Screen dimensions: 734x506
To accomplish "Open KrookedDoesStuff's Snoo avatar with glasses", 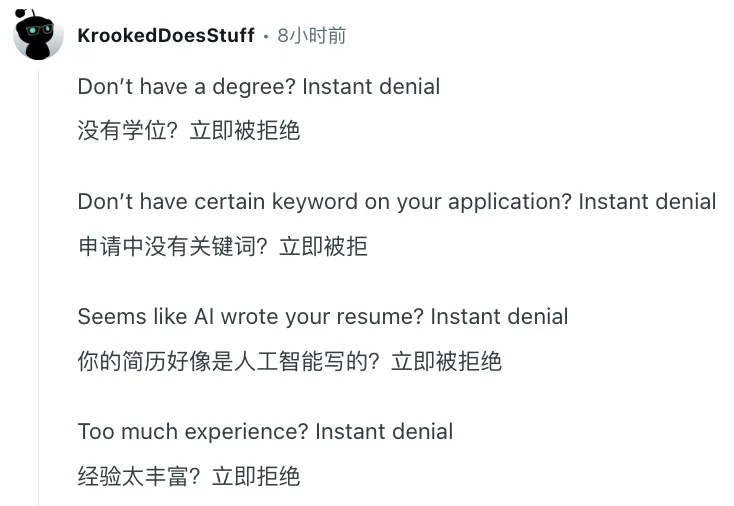I will (x=38, y=35).
